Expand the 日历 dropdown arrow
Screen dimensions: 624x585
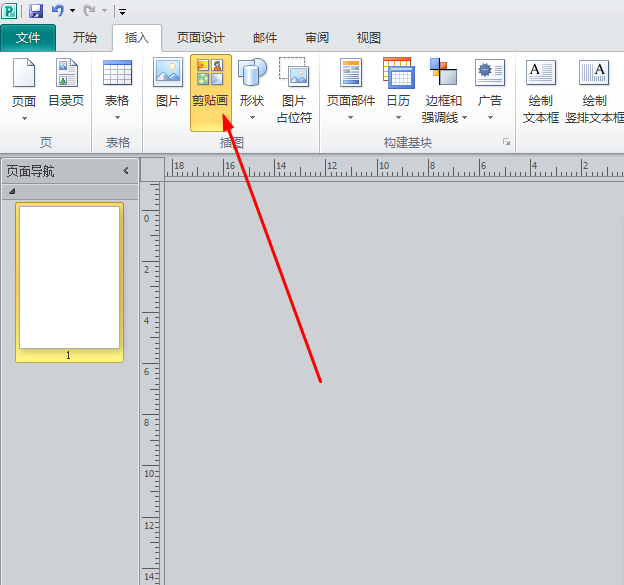point(398,118)
